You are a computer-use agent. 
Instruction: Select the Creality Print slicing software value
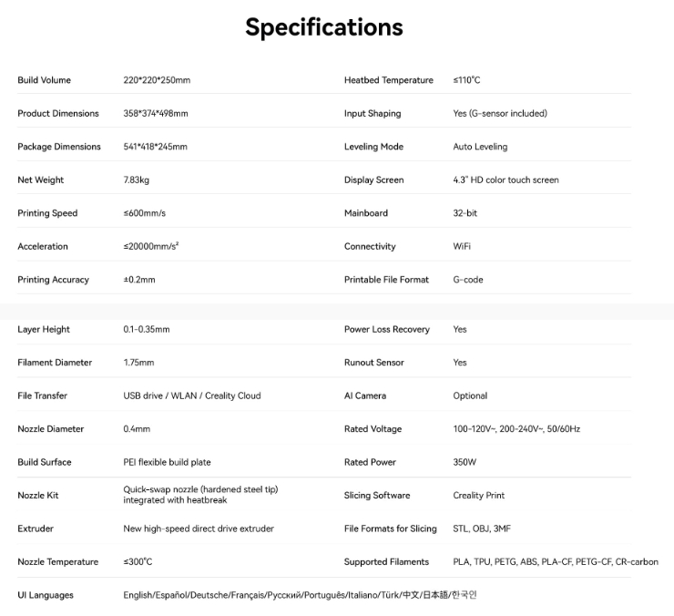[x=478, y=496]
